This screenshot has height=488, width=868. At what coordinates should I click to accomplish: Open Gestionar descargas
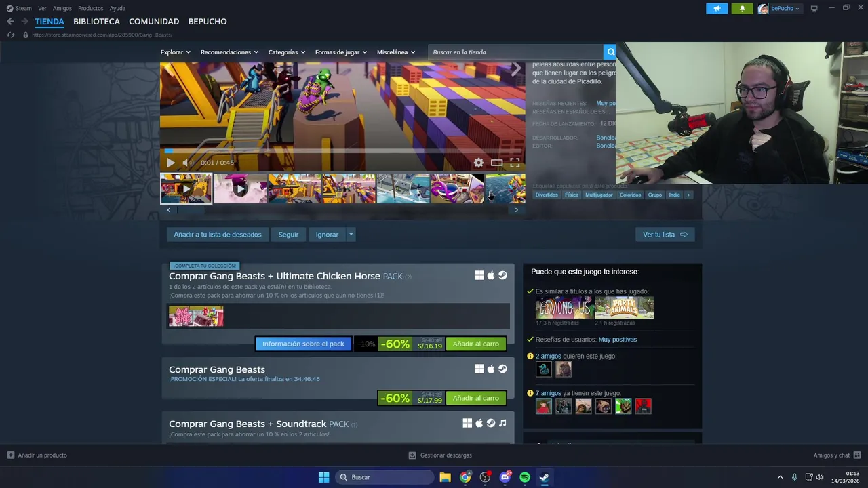(440, 455)
